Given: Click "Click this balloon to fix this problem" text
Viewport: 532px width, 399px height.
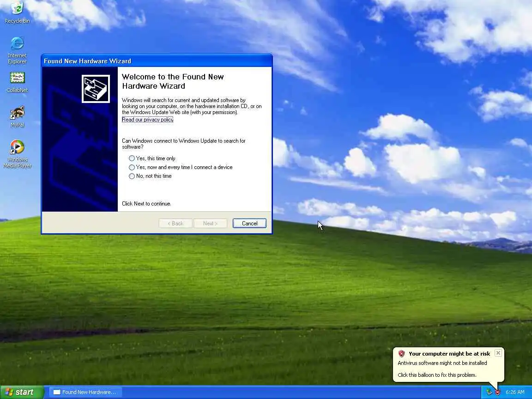Looking at the screenshot, I should click(437, 375).
